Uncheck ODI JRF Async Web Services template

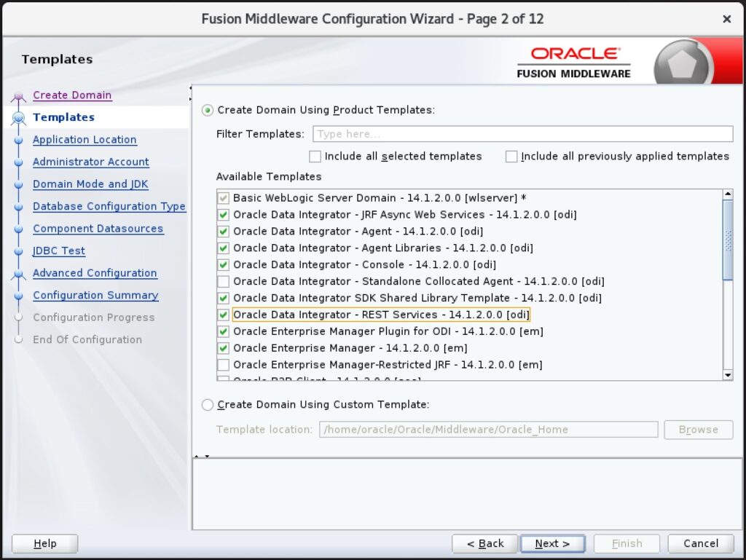pos(223,215)
